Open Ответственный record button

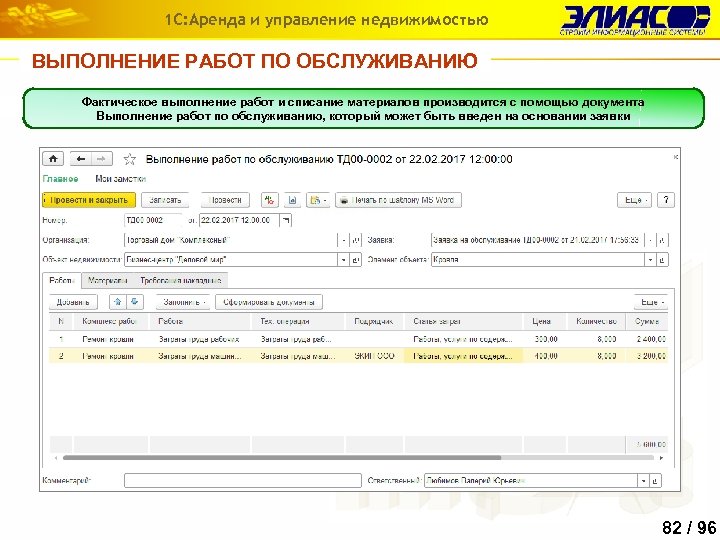pos(655,481)
